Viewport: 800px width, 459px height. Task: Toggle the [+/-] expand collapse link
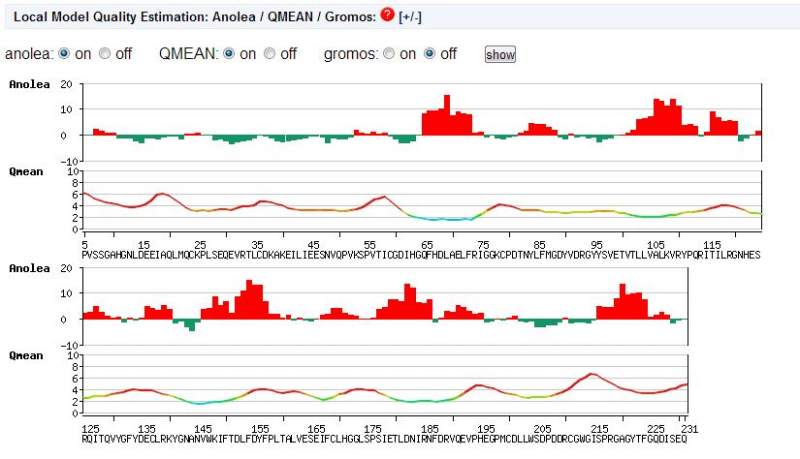[410, 17]
